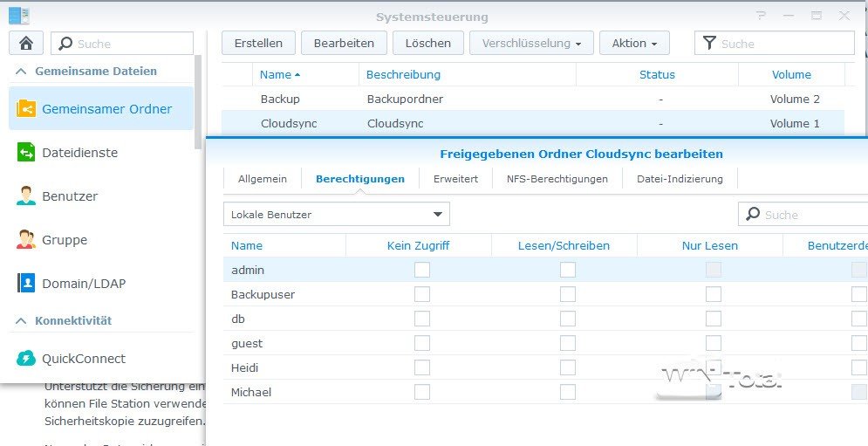Open QuickConnect via its cloud icon

26,359
